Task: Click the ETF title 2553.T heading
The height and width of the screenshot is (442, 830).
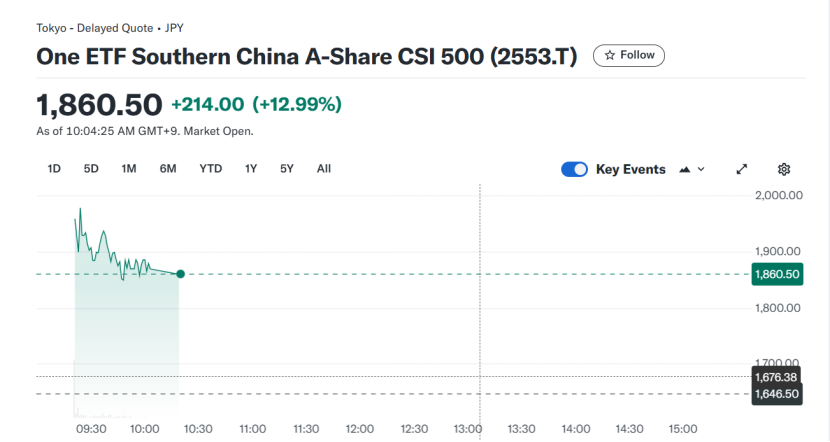Action: pos(307,57)
